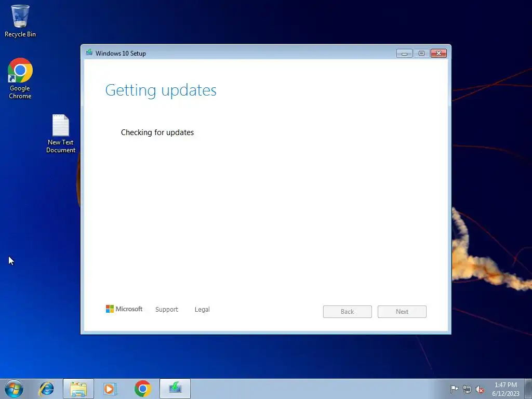This screenshot has width=532, height=399.
Task: Open the muted volume tray icon
Action: [x=480, y=389]
